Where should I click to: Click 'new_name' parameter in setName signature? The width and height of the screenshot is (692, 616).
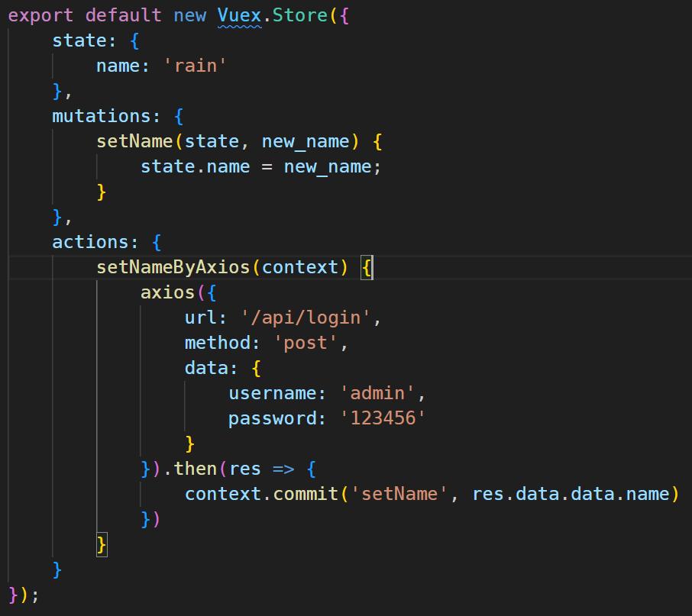click(306, 141)
